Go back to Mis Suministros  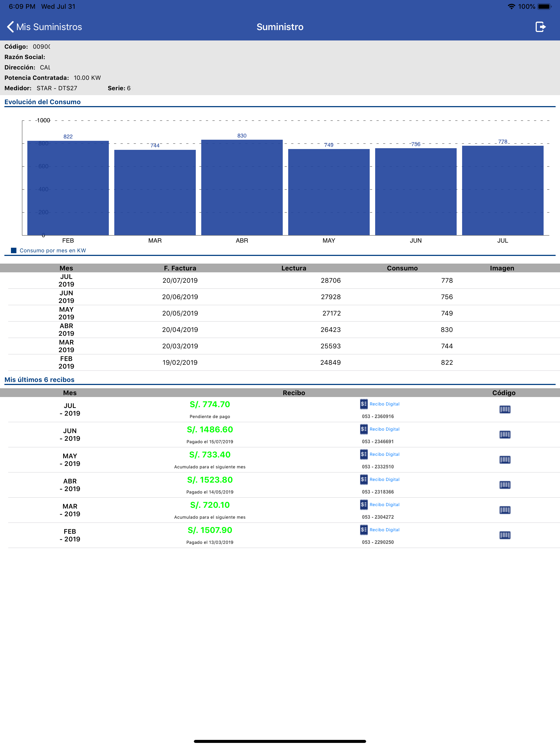pyautogui.click(x=44, y=27)
